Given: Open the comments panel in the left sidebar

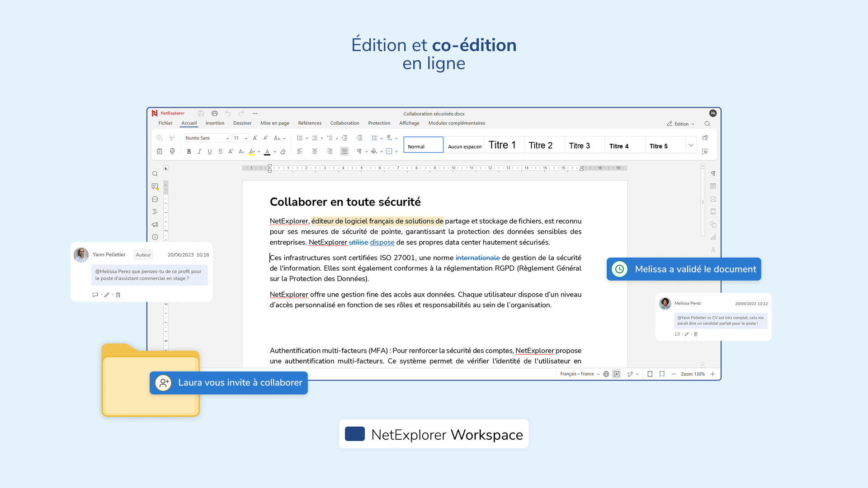Looking at the screenshot, I should 155,186.
